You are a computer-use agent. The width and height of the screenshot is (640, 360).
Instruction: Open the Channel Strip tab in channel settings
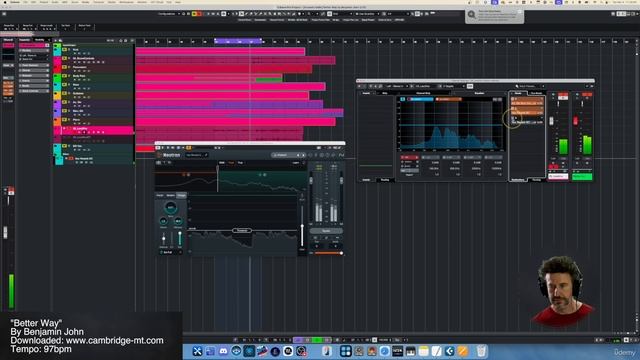pyautogui.click(x=423, y=93)
